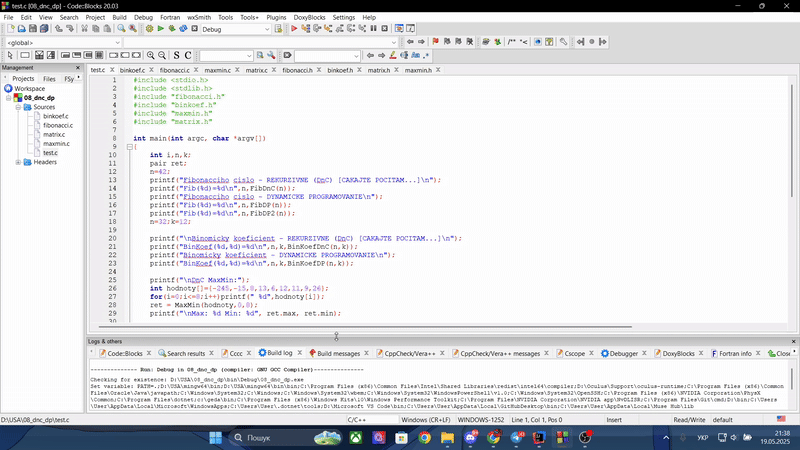The height and width of the screenshot is (450, 800).
Task: Zoom out using magnifier minus icon
Action: [x=162, y=55]
